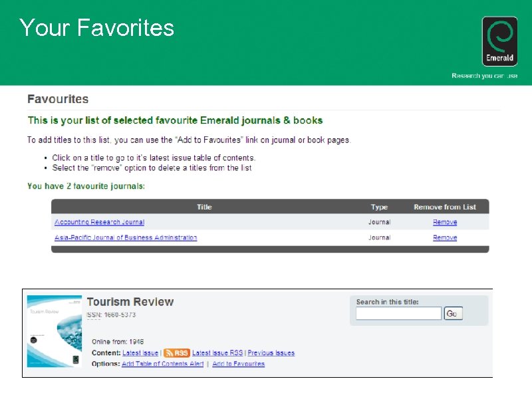This screenshot has height=399, width=532.
Task: Click the Favourites section heading
Action: pyautogui.click(x=58, y=99)
